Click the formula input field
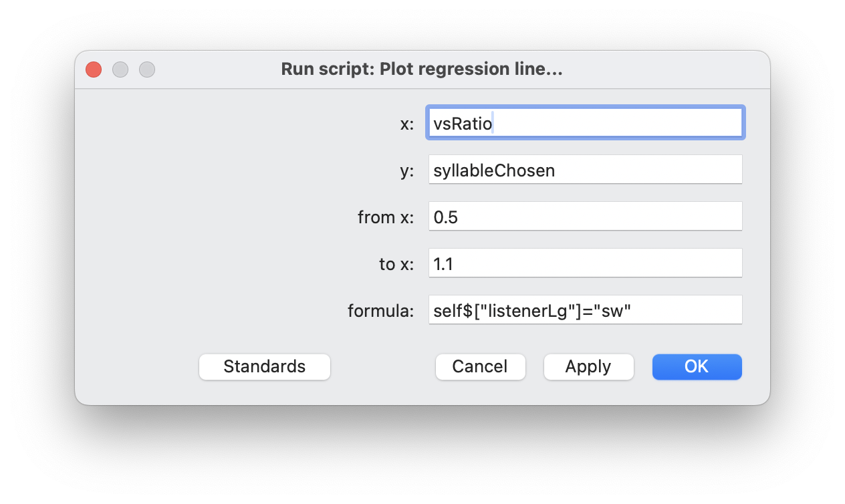 584,309
